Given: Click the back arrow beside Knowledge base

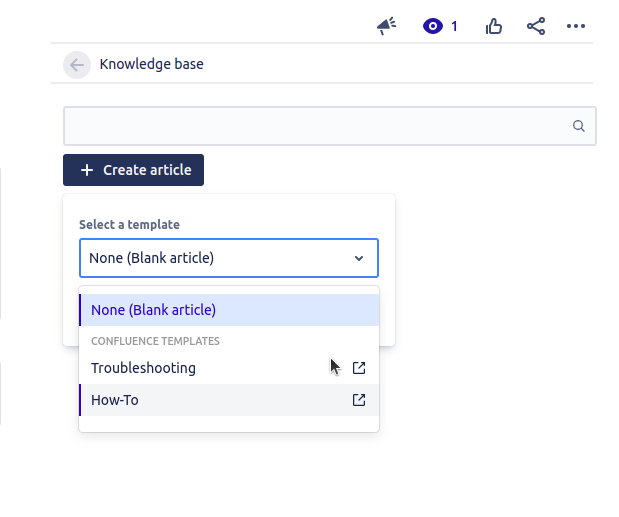Looking at the screenshot, I should 77,65.
